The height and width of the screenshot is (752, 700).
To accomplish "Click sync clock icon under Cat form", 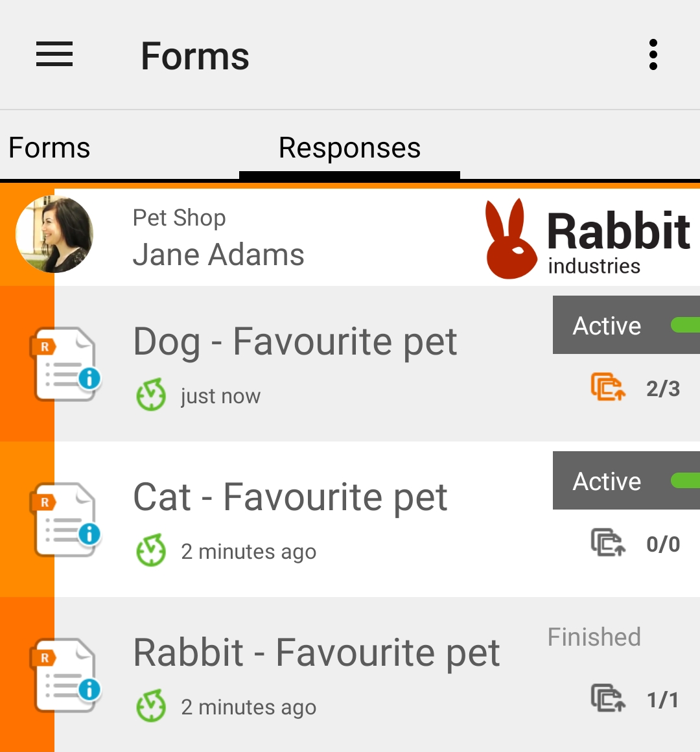I will coord(151,550).
